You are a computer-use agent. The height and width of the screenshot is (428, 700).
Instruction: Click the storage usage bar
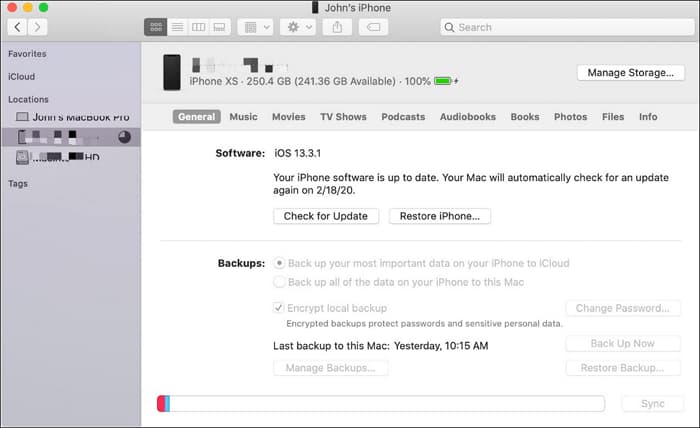click(381, 403)
